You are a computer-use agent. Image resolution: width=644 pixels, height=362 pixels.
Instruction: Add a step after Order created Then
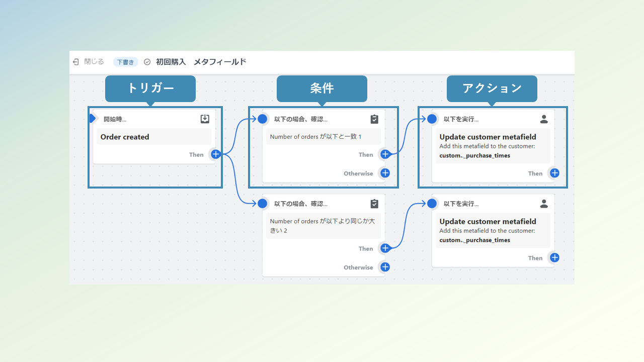[215, 154]
